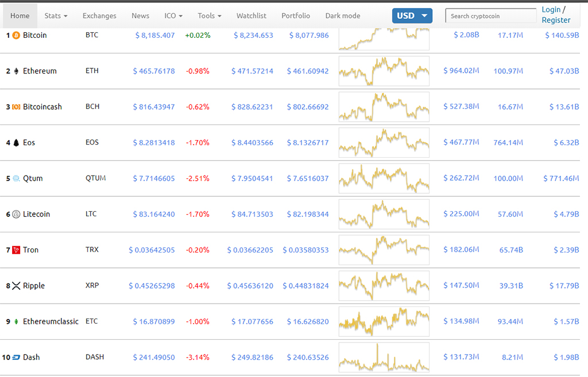This screenshot has height=377, width=588.
Task: Click Ethereum price $ 465.76178
Action: point(154,71)
